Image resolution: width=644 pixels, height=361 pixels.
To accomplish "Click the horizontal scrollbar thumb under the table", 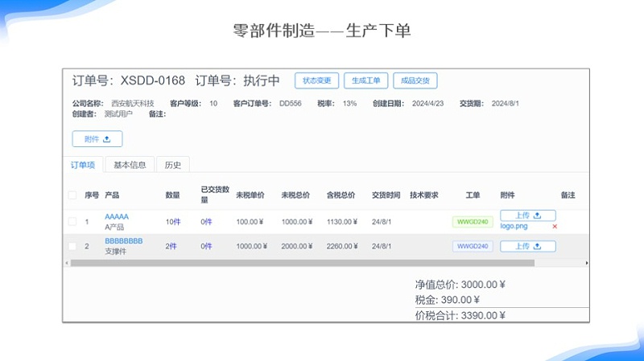I will [302, 263].
